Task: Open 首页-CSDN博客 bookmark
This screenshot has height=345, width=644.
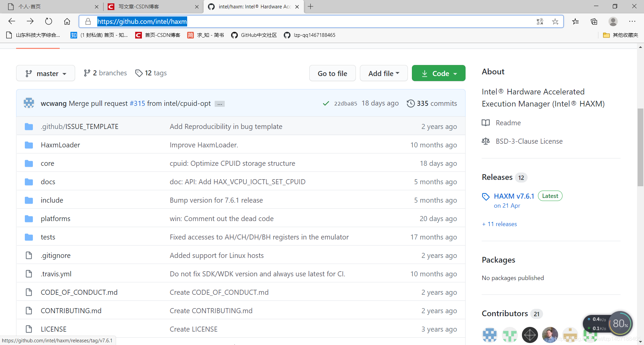Action: point(158,35)
